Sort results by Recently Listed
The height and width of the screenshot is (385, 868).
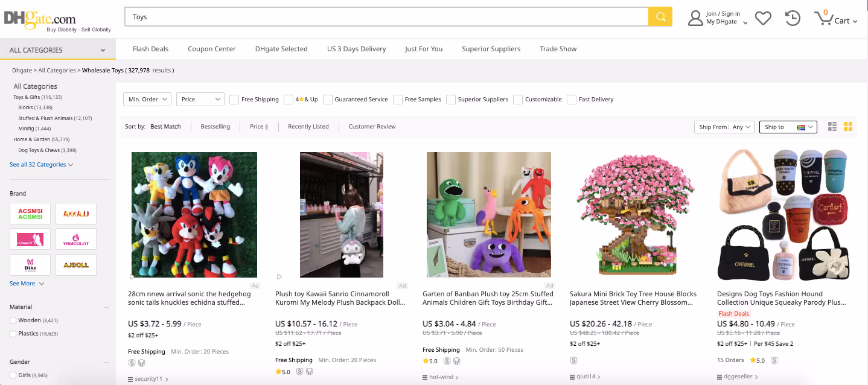(x=308, y=127)
